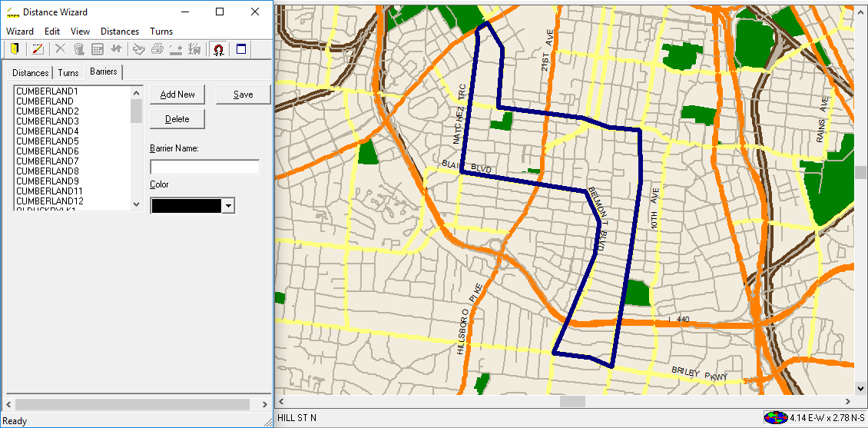The image size is (868, 428).
Task: Select CUMBERLAND5 in the barrier list
Action: (48, 141)
